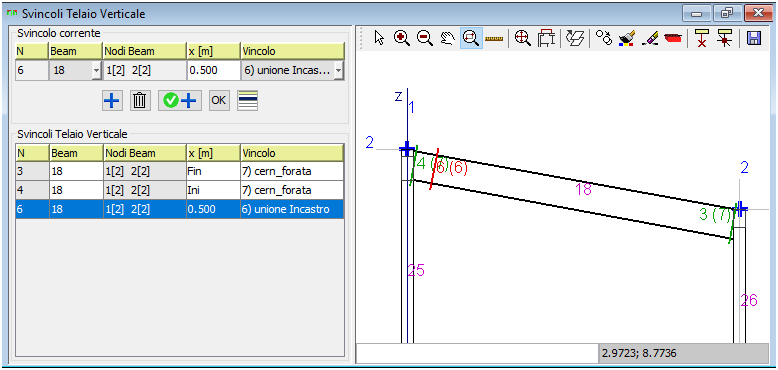Select row 3 with Fin cern_forata

[x=180, y=171]
